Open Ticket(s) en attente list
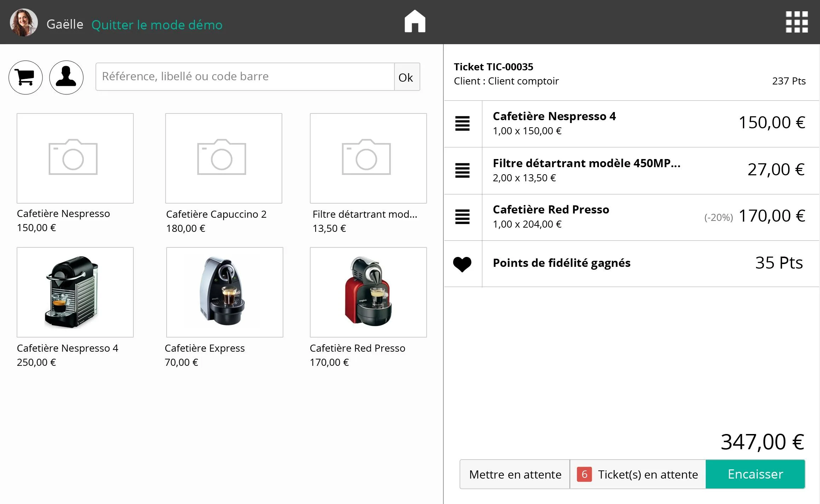The image size is (820, 504). pos(638,474)
